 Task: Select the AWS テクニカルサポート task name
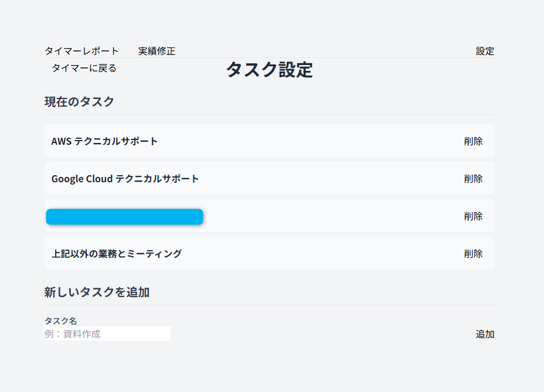(x=104, y=141)
